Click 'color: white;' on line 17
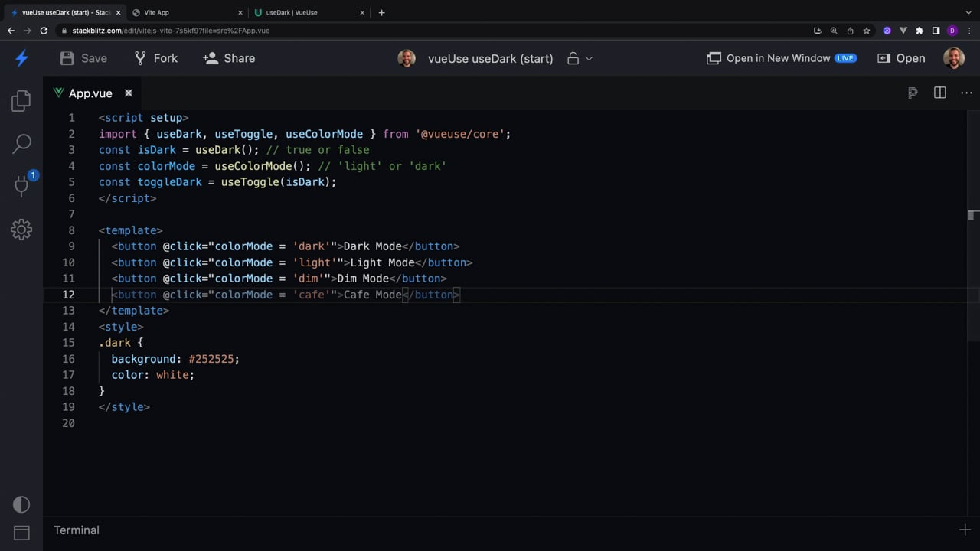 153,375
